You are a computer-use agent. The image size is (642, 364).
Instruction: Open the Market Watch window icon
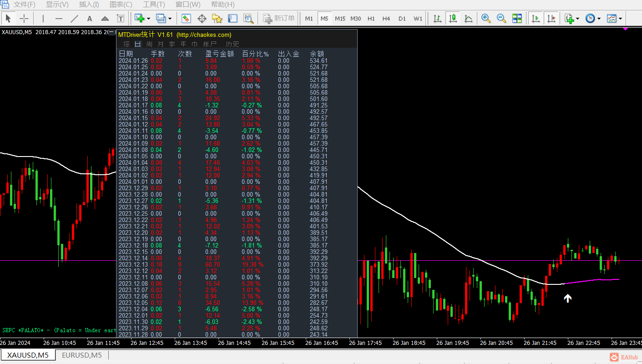point(186,19)
